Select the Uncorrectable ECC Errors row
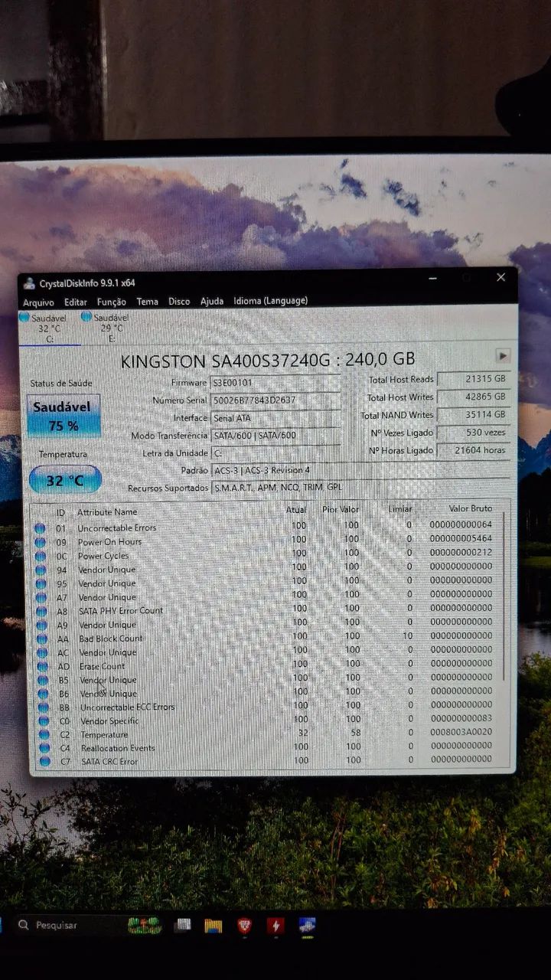551x980 pixels. click(x=269, y=707)
